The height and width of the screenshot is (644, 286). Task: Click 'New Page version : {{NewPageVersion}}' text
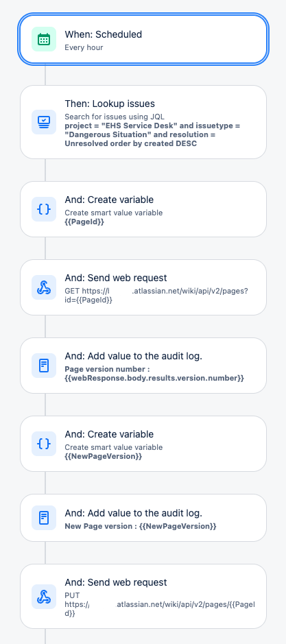[141, 526]
